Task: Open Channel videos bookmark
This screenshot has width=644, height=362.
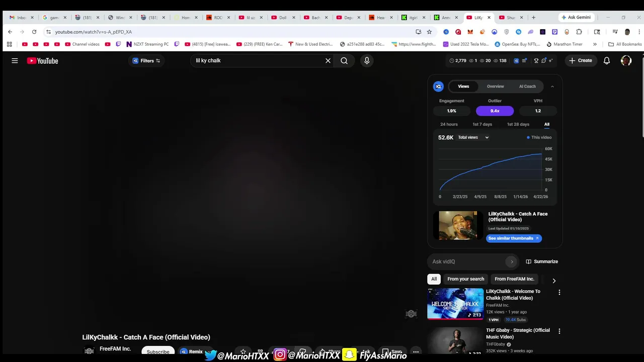Action: click(x=83, y=44)
